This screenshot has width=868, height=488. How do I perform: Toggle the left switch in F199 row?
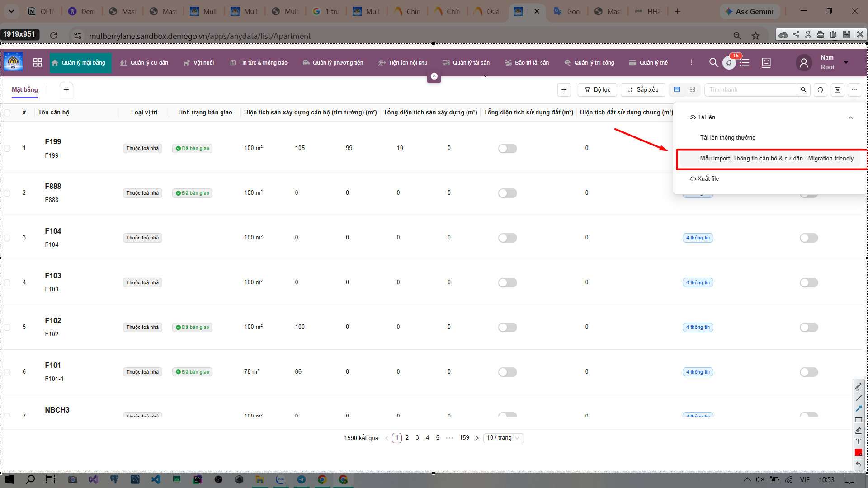[507, 148]
